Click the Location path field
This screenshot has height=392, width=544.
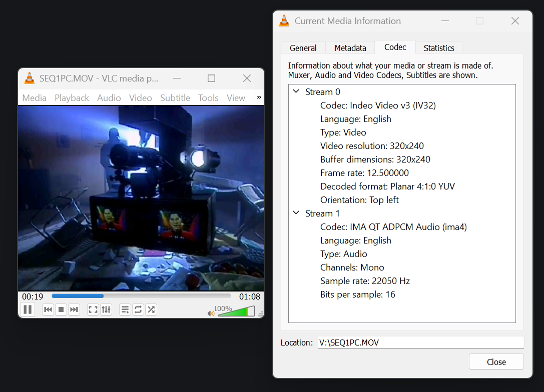[420, 342]
